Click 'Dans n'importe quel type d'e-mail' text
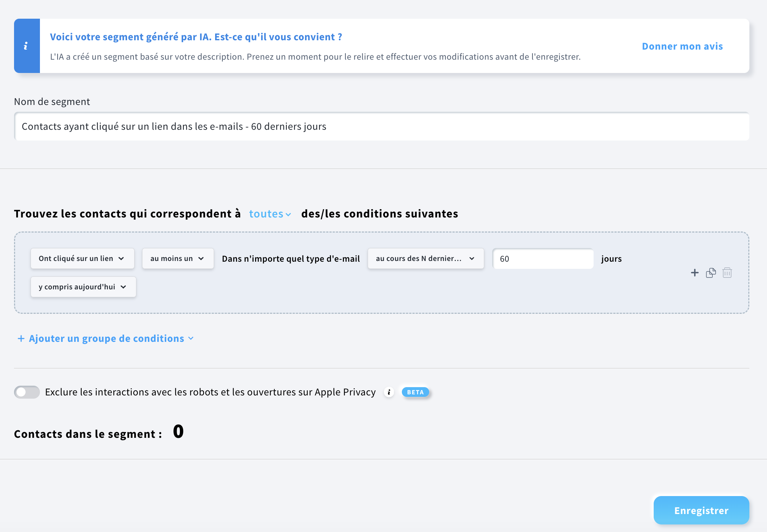 pyautogui.click(x=291, y=259)
